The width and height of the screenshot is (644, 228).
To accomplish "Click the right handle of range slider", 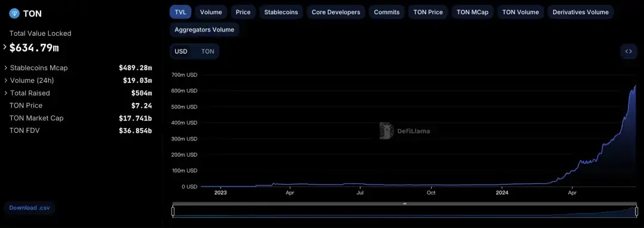I will click(636, 211).
